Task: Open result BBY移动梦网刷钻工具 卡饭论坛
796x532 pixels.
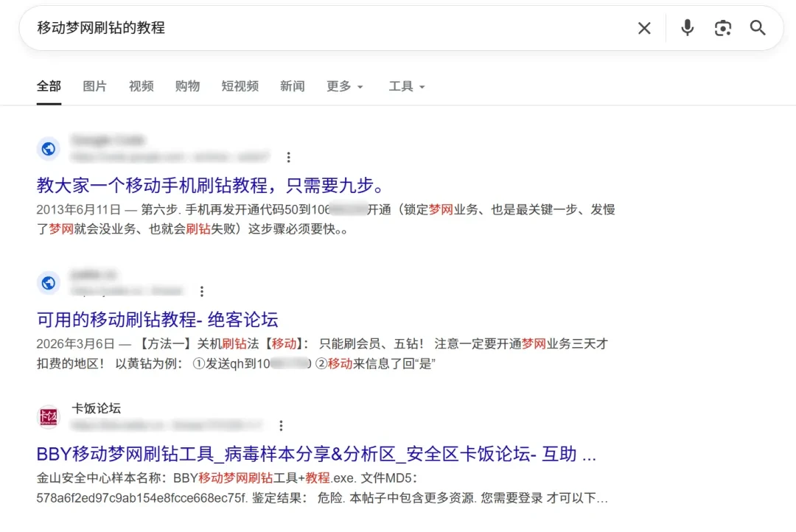Action: point(316,453)
